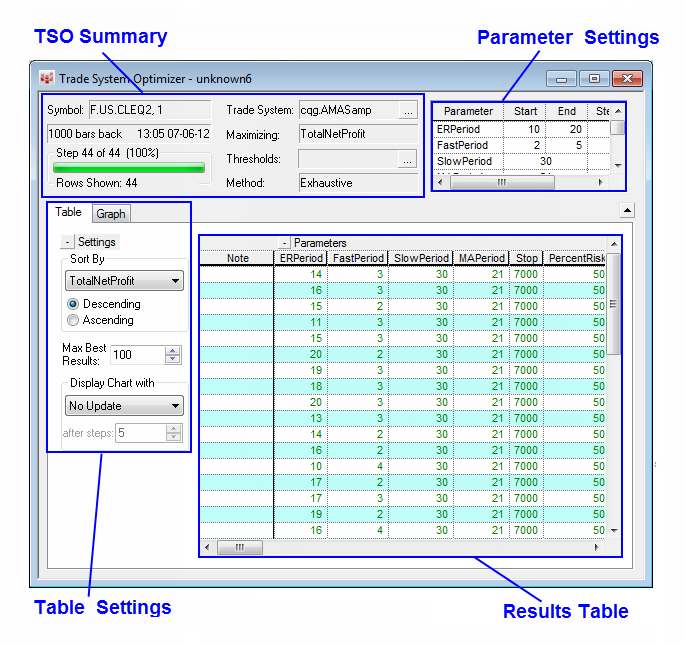Image resolution: width=685 pixels, height=646 pixels.
Task: Click the Max Best Results input field
Action: coord(136,355)
